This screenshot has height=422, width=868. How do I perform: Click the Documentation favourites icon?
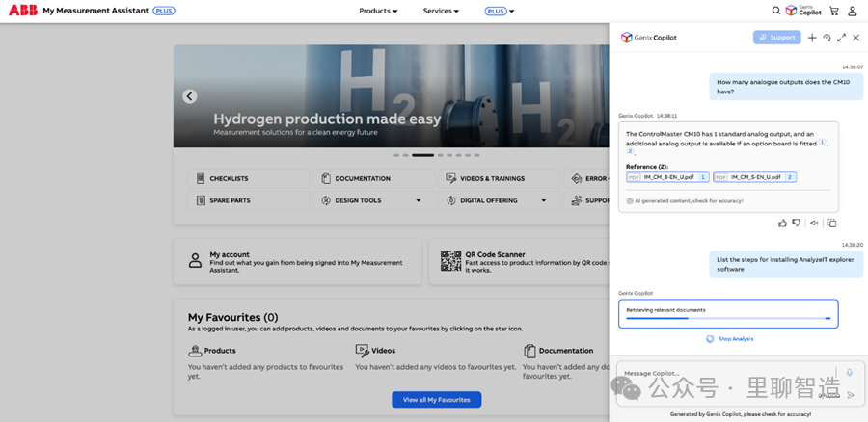pyautogui.click(x=529, y=351)
